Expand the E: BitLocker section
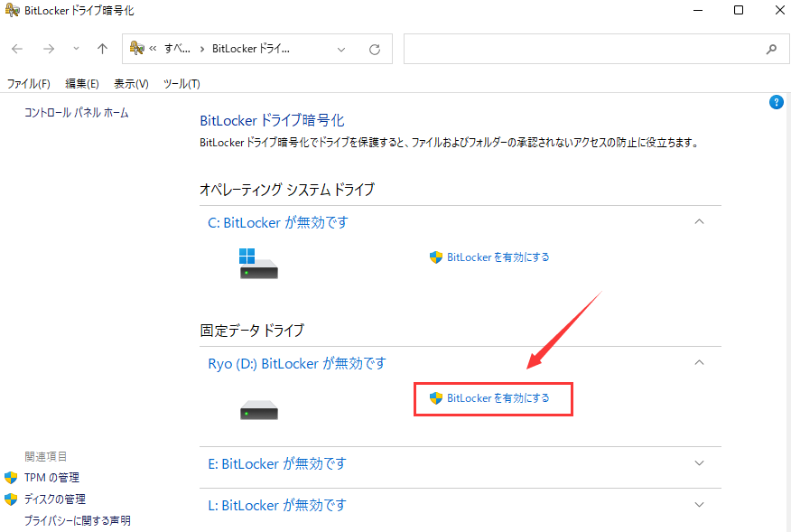Screen dimensions: 791x532 coord(699,463)
